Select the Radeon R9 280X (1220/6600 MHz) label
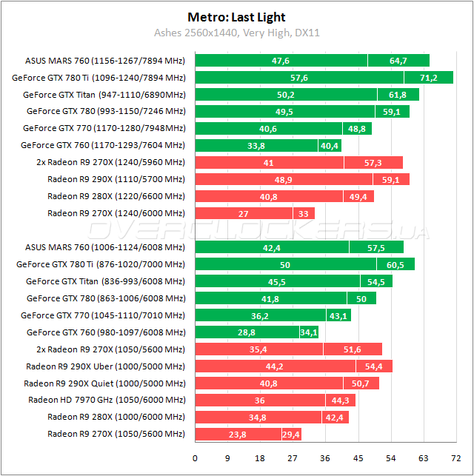Screen dimensions: 474x476 click(x=116, y=196)
